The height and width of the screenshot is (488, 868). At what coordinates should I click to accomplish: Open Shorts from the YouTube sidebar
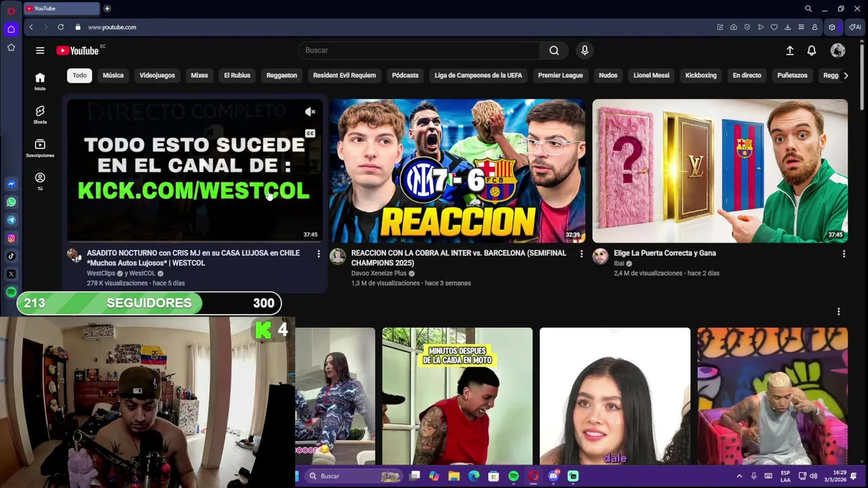pos(40,114)
